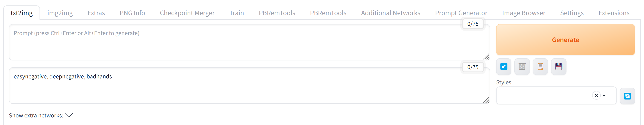Open the Extensions tab

[614, 13]
